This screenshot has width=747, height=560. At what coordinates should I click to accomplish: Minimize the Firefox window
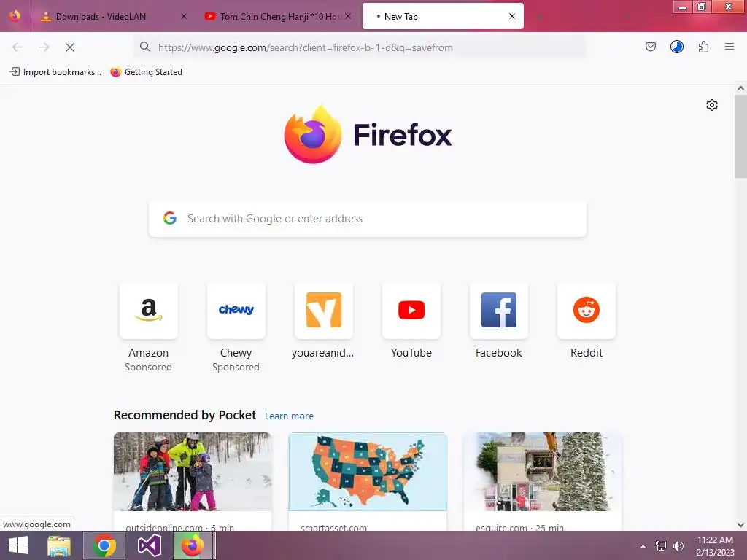[x=682, y=7]
